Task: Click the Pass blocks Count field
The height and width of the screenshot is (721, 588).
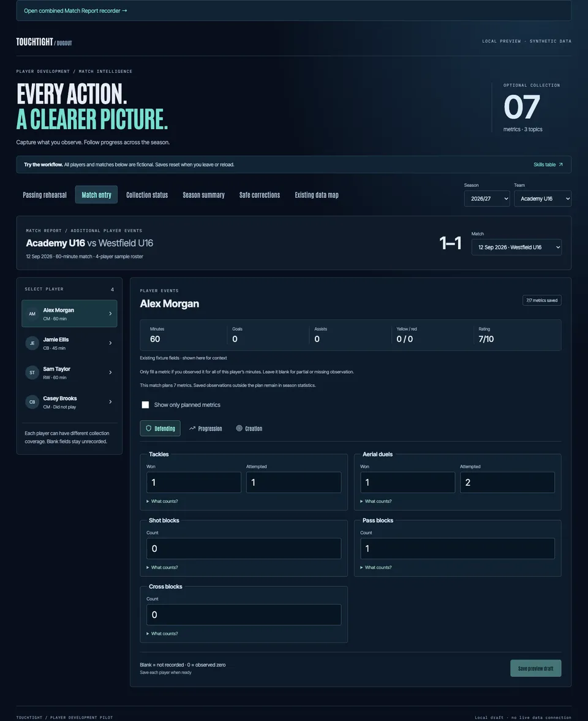Action: 458,549
